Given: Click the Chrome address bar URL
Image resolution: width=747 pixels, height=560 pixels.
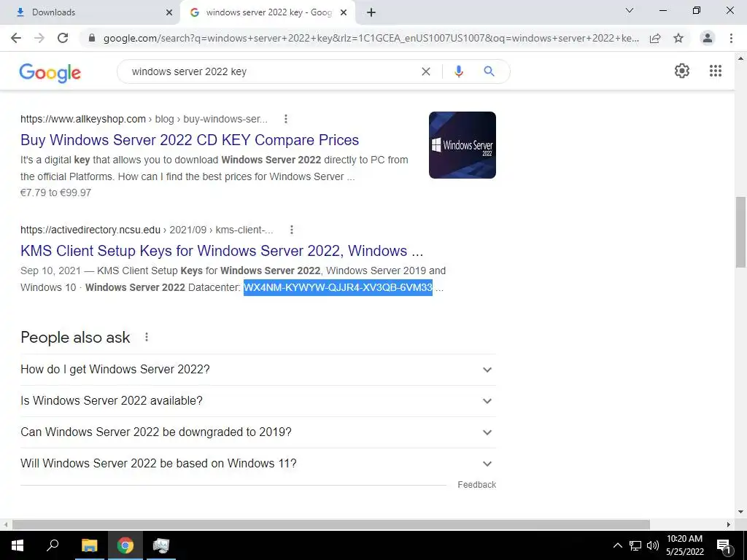Looking at the screenshot, I should point(371,38).
